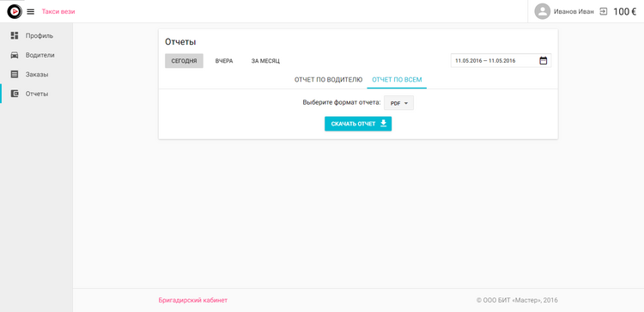Toggle the hamburger menu icon

click(31, 12)
